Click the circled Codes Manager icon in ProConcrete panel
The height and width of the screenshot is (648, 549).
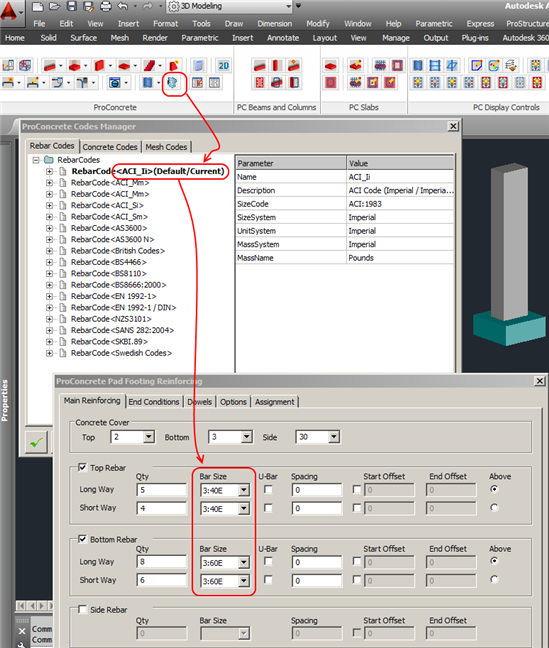pos(172,83)
